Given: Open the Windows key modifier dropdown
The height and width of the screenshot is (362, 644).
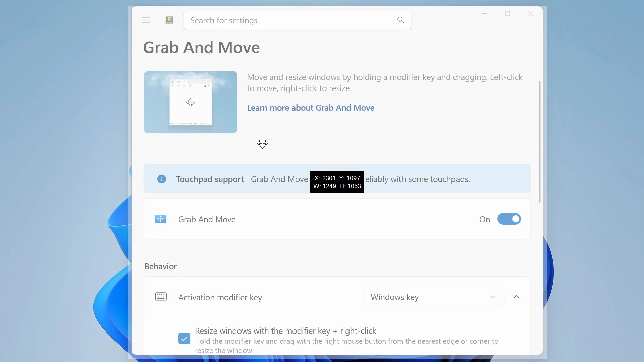Looking at the screenshot, I should pyautogui.click(x=434, y=297).
